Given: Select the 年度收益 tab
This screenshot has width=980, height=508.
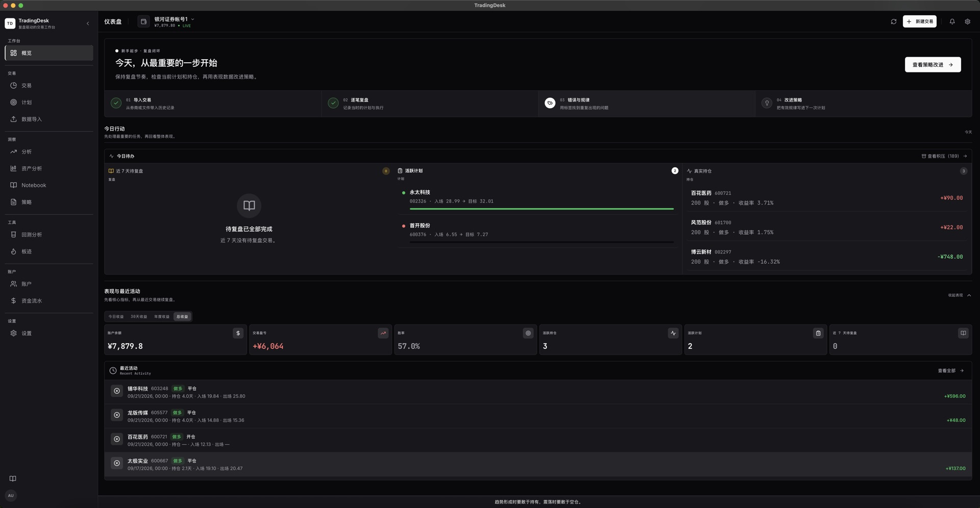Looking at the screenshot, I should [162, 317].
